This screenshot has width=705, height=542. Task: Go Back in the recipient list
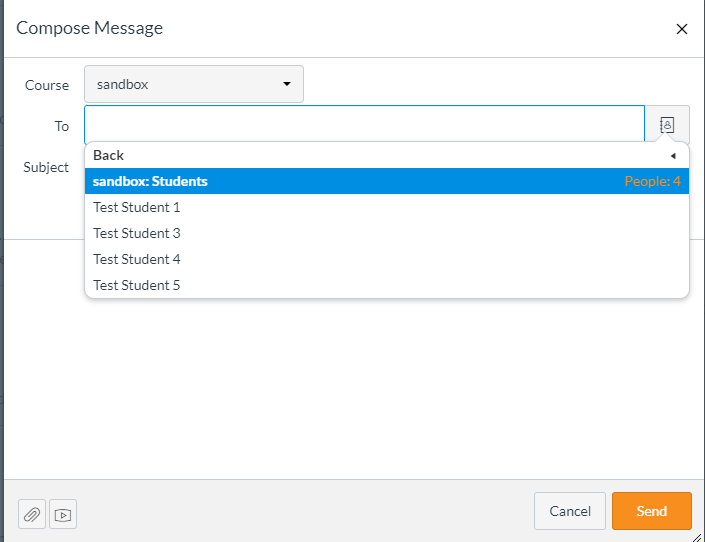[109, 155]
